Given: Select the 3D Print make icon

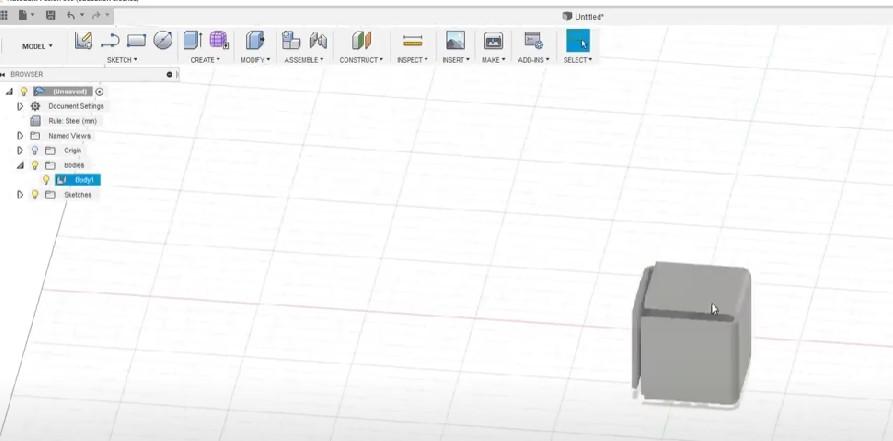Looking at the screenshot, I should (x=493, y=40).
